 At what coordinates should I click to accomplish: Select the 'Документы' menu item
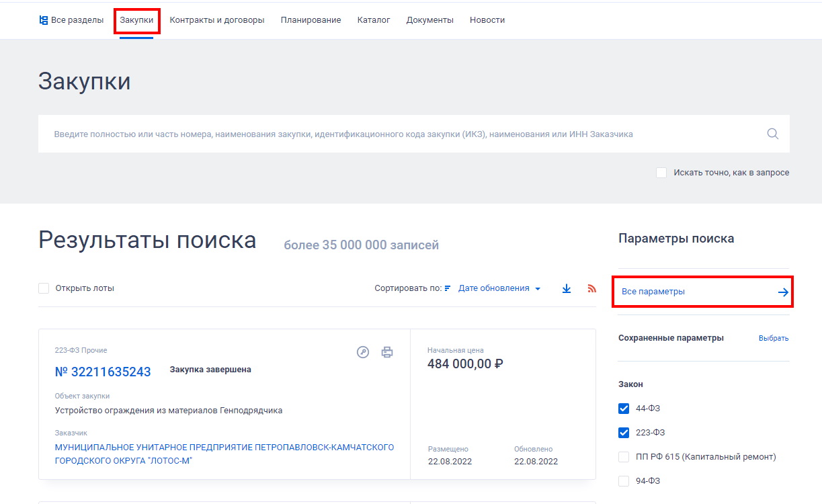(x=430, y=20)
